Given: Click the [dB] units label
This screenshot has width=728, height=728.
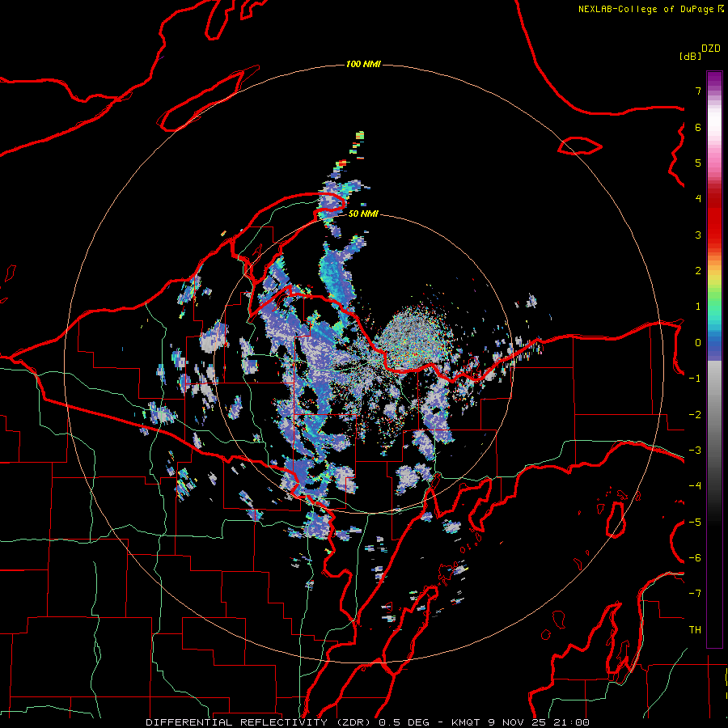Looking at the screenshot, I should (x=691, y=56).
